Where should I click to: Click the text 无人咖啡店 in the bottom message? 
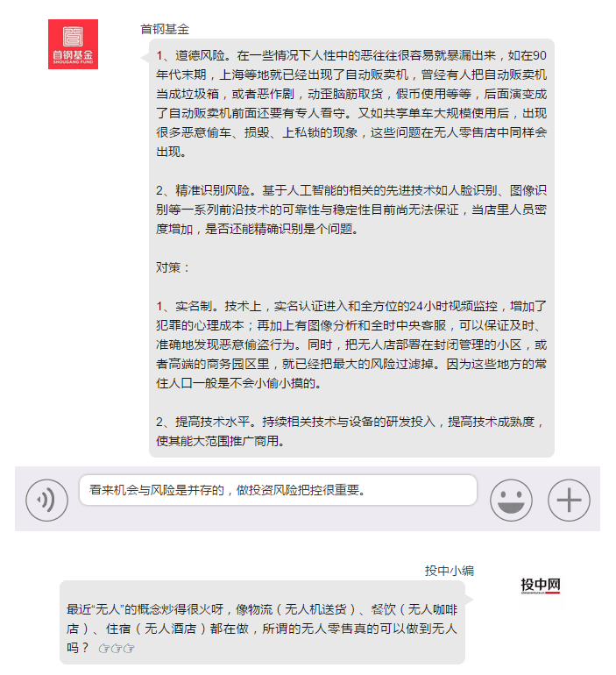point(432,609)
